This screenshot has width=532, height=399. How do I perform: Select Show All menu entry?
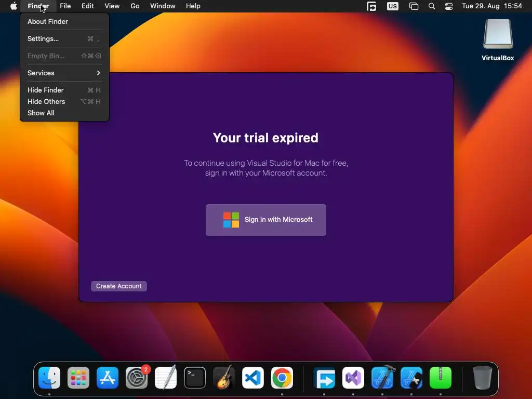pos(64,113)
